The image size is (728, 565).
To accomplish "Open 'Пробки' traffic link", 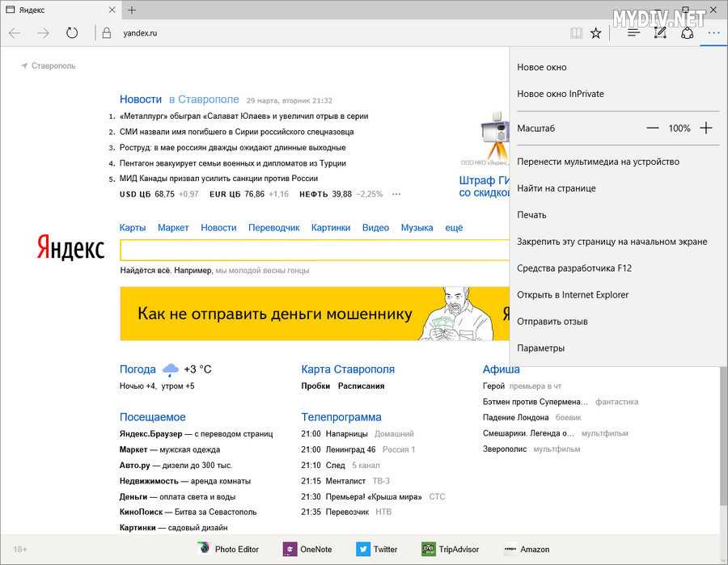I will tap(315, 386).
